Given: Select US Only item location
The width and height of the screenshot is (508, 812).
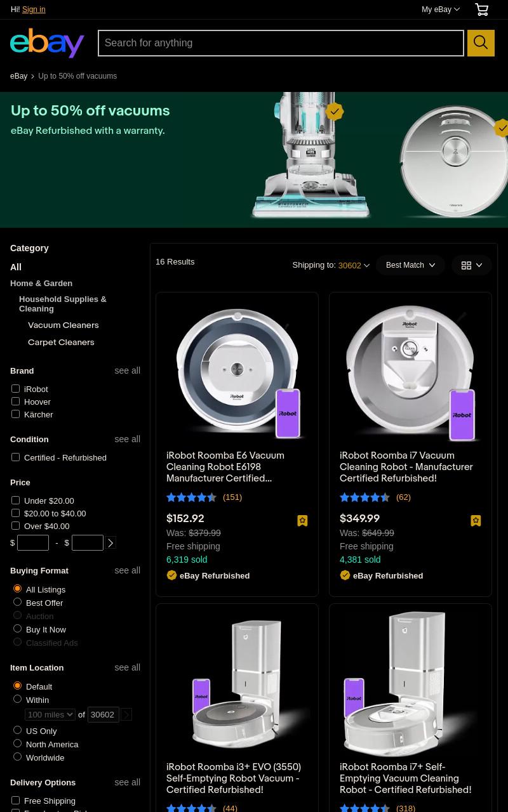Looking at the screenshot, I should click(18, 730).
